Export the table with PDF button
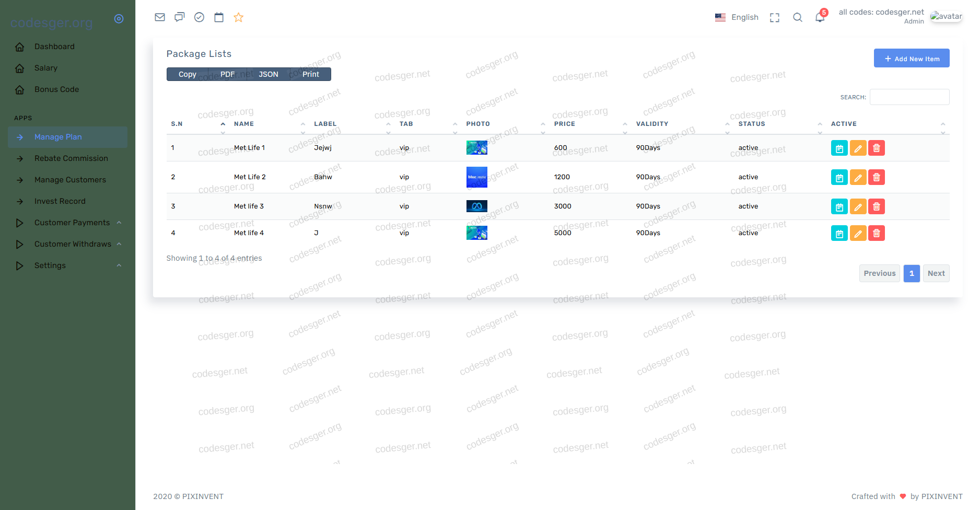Screen dimensions: 980x510 [227, 74]
